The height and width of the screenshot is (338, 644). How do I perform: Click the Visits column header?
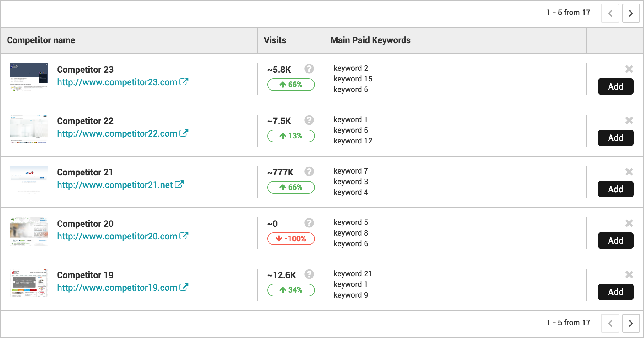pos(275,40)
